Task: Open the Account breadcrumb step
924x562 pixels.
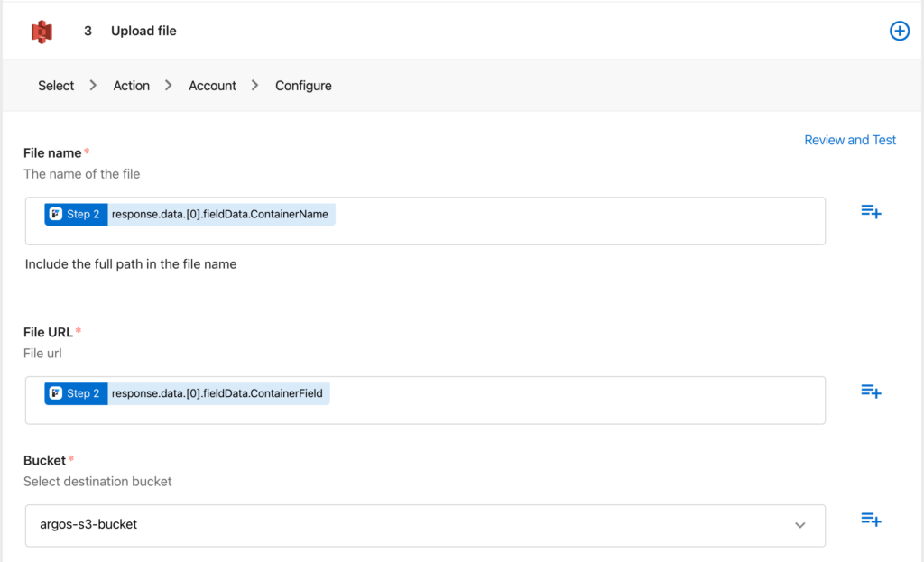Action: pyautogui.click(x=212, y=86)
